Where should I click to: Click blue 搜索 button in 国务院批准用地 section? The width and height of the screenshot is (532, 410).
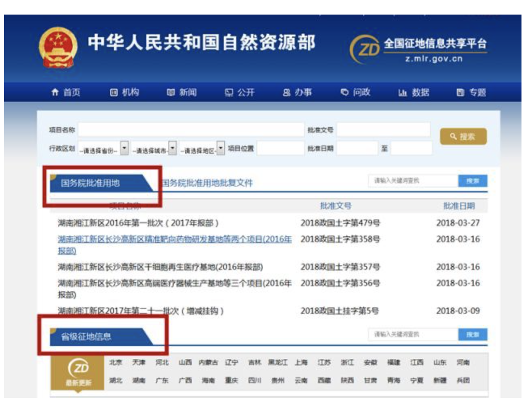coord(473,181)
